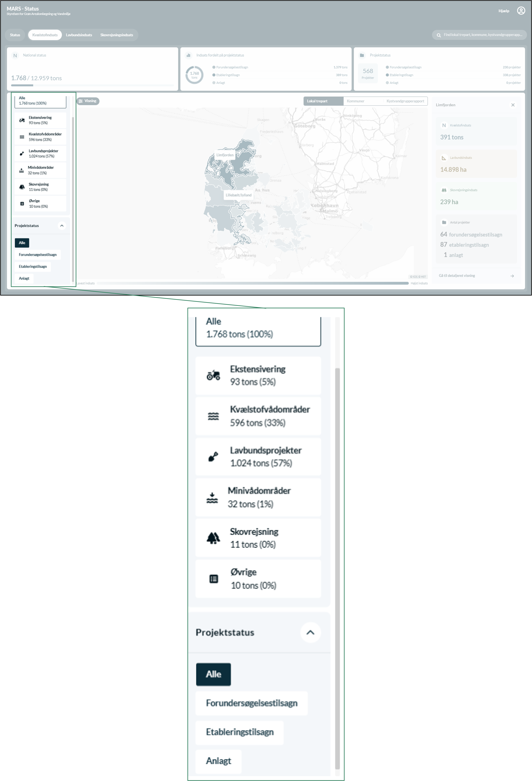Viewport: 532px width, 781px height.
Task: Click the Lavest–Højst indsats legend bar
Action: click(x=253, y=283)
